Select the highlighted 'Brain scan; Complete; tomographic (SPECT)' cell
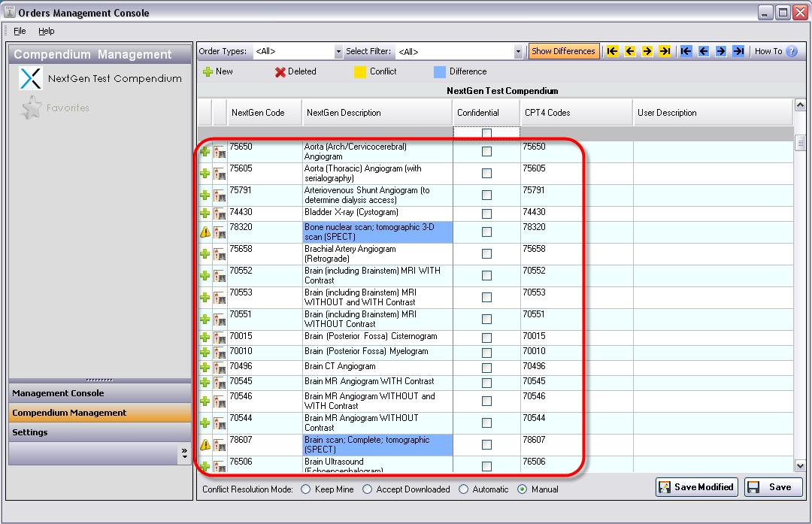The image size is (812, 524). point(377,445)
